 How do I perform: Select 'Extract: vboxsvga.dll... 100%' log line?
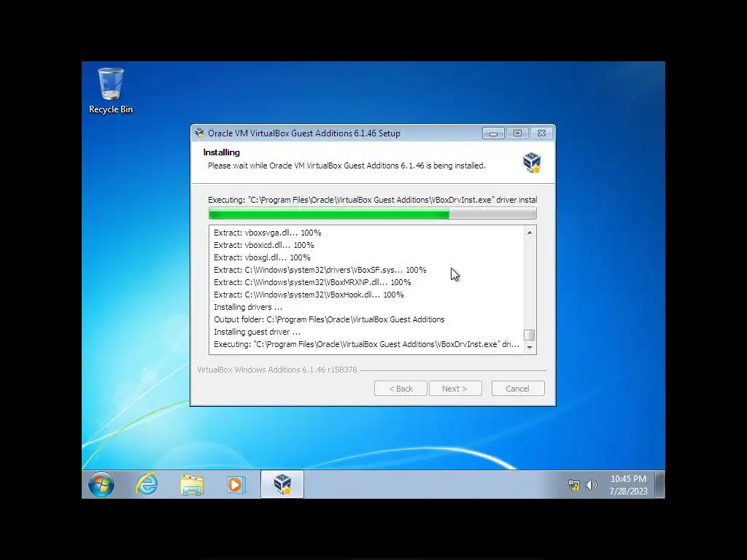click(x=268, y=233)
